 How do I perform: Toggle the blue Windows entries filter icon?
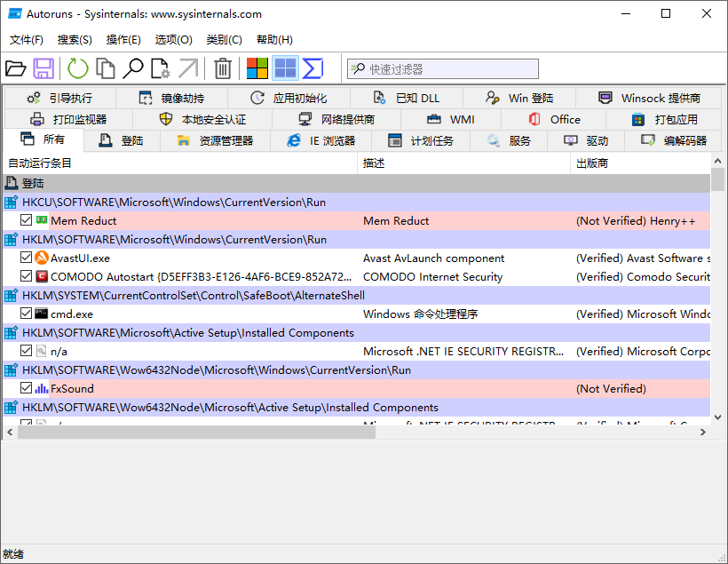point(285,68)
